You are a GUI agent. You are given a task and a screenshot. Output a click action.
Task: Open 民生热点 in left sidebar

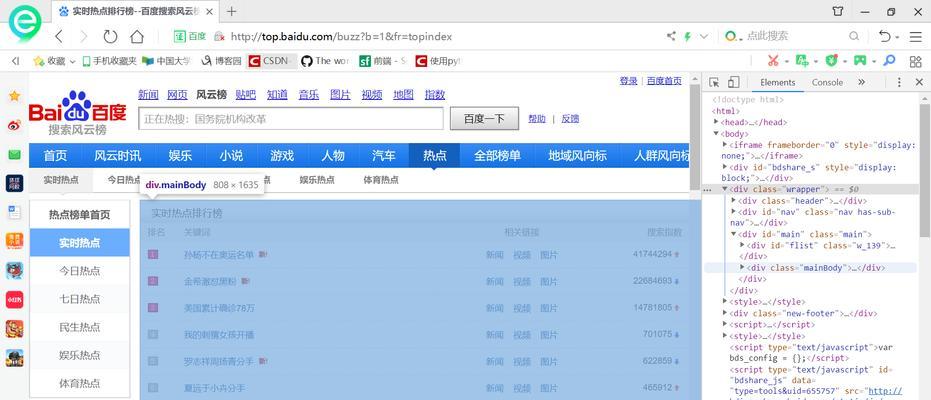pos(80,327)
